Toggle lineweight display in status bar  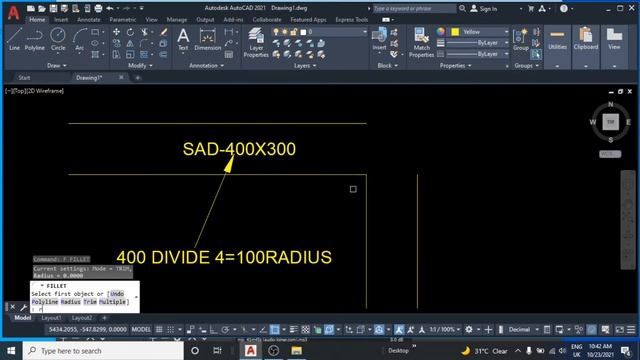click(293, 329)
